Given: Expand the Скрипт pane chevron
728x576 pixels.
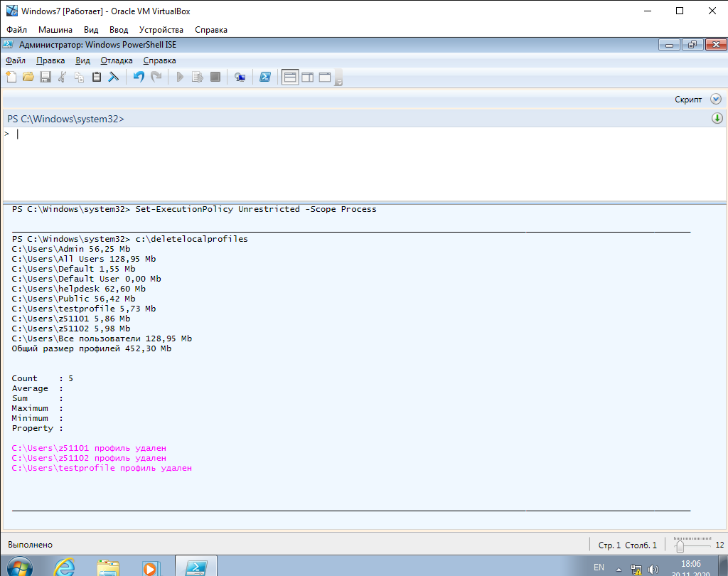Looking at the screenshot, I should coord(715,100).
